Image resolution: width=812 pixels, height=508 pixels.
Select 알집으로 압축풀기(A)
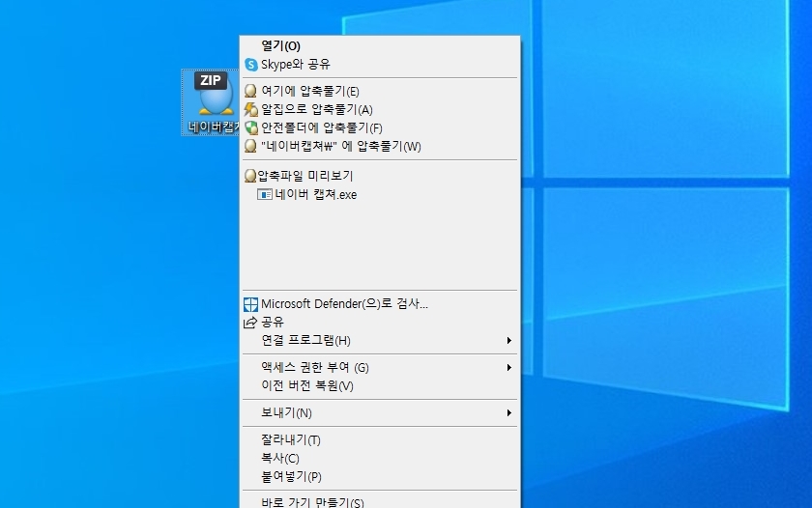click(x=380, y=110)
